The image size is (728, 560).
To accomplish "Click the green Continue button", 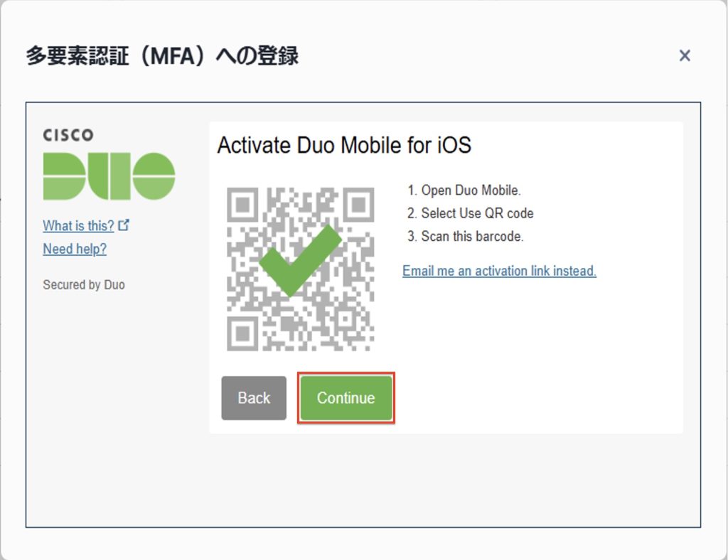I will tap(346, 397).
